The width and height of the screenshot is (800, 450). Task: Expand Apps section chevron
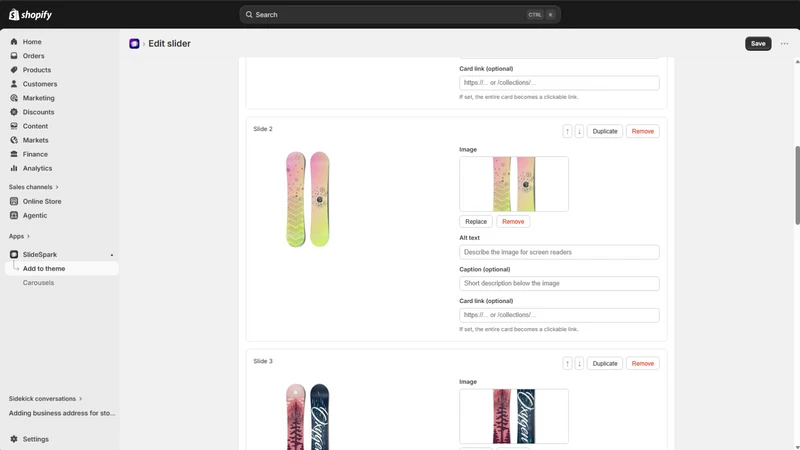point(28,236)
